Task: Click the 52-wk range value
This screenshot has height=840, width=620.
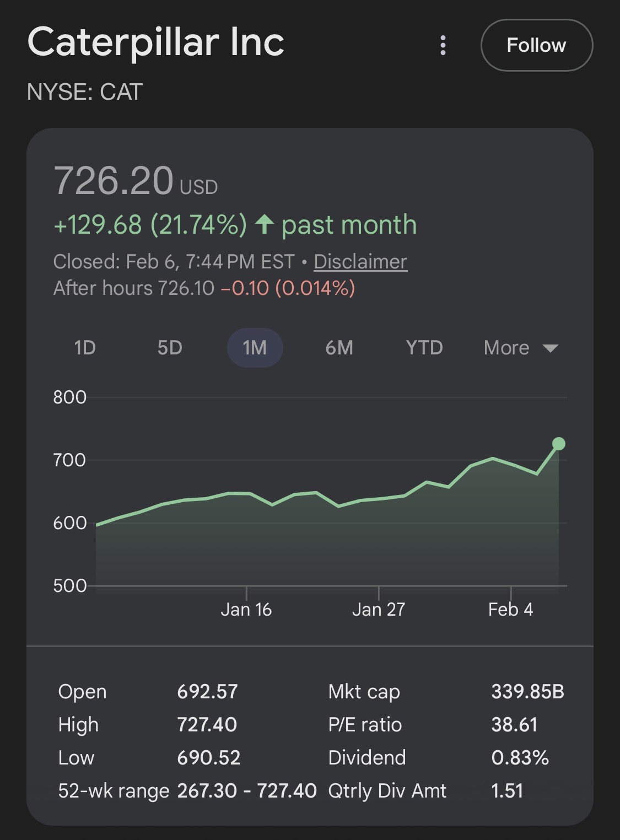Action: coord(246,790)
